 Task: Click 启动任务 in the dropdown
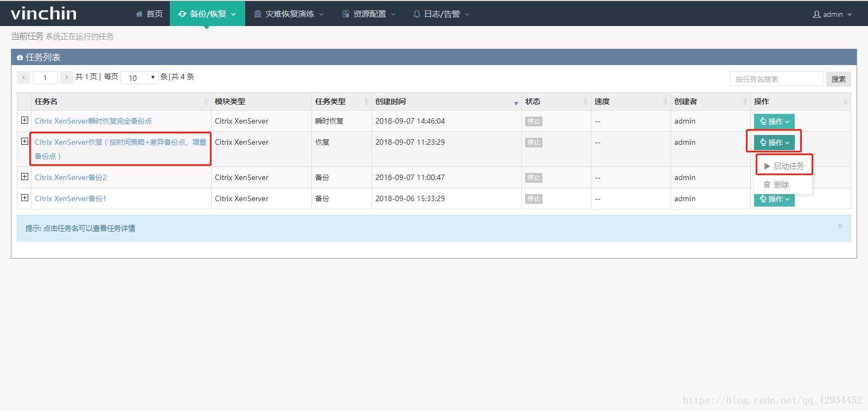tap(784, 166)
